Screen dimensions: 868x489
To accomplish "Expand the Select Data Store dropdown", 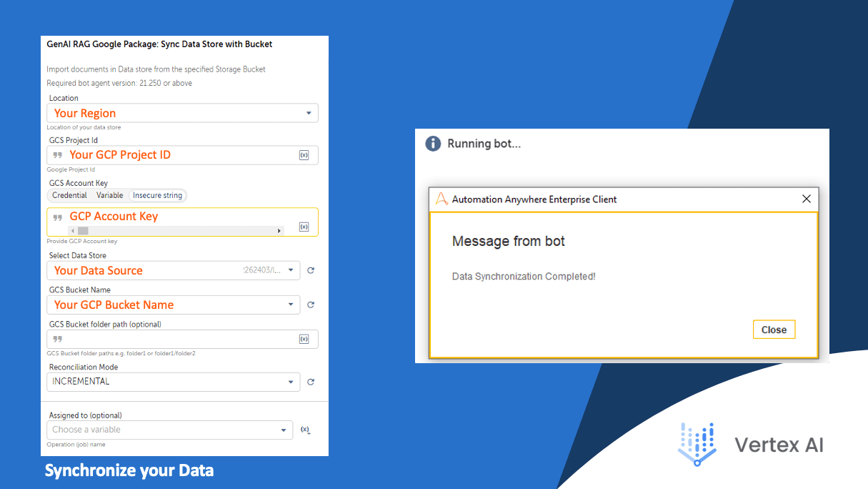I will tap(174, 270).
